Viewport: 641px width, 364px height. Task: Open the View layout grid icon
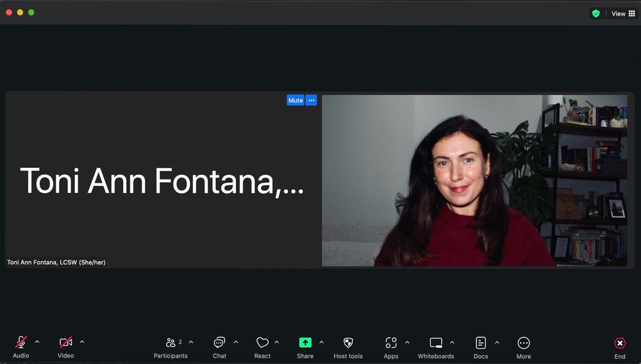point(632,13)
